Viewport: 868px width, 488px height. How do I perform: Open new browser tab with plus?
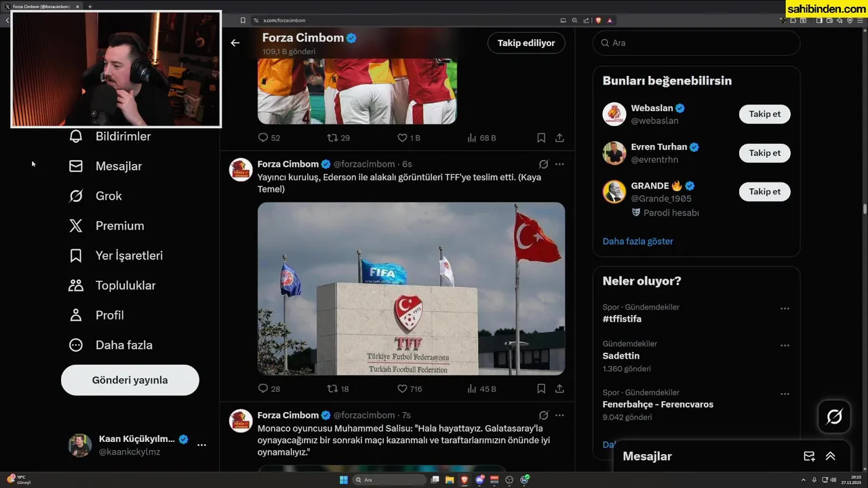click(90, 6)
